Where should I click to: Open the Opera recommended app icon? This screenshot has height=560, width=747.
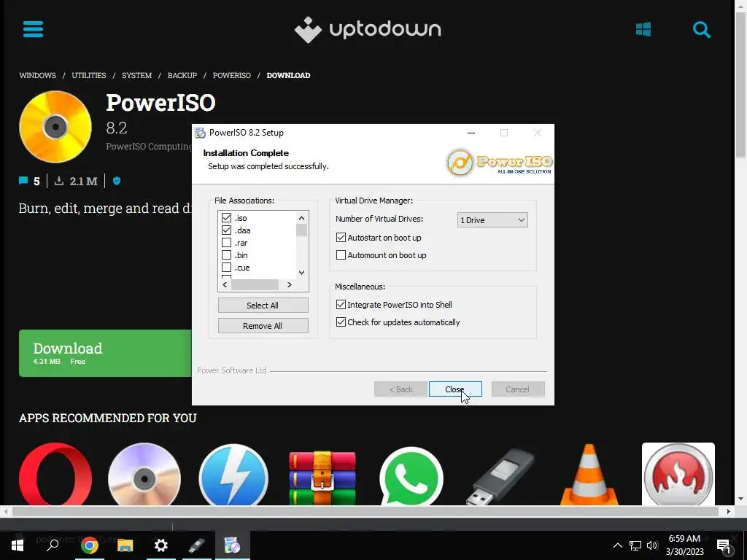click(55, 474)
